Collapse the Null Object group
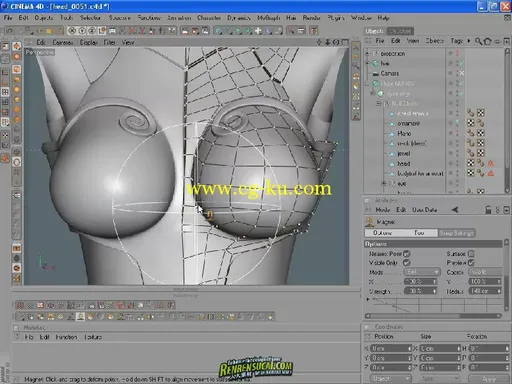The width and height of the screenshot is (512, 384). click(x=378, y=103)
